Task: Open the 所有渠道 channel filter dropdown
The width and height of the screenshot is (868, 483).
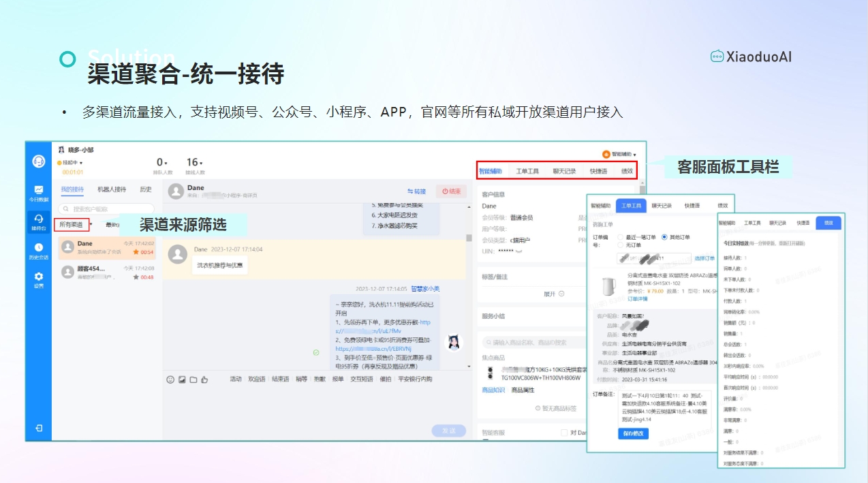Action: pyautogui.click(x=72, y=225)
